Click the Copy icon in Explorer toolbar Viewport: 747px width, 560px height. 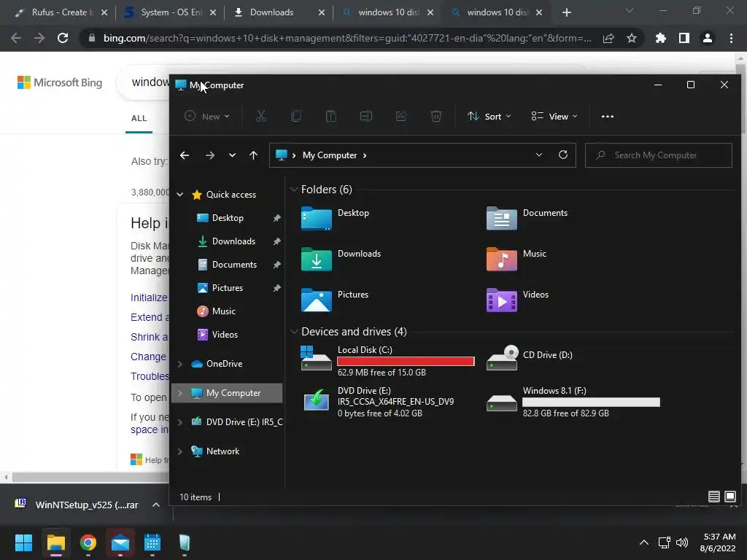point(296,116)
